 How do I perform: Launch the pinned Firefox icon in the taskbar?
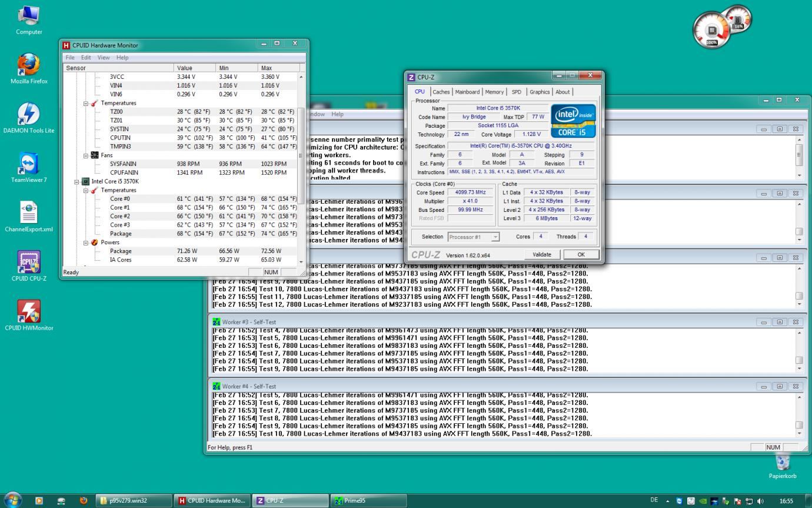click(x=83, y=501)
